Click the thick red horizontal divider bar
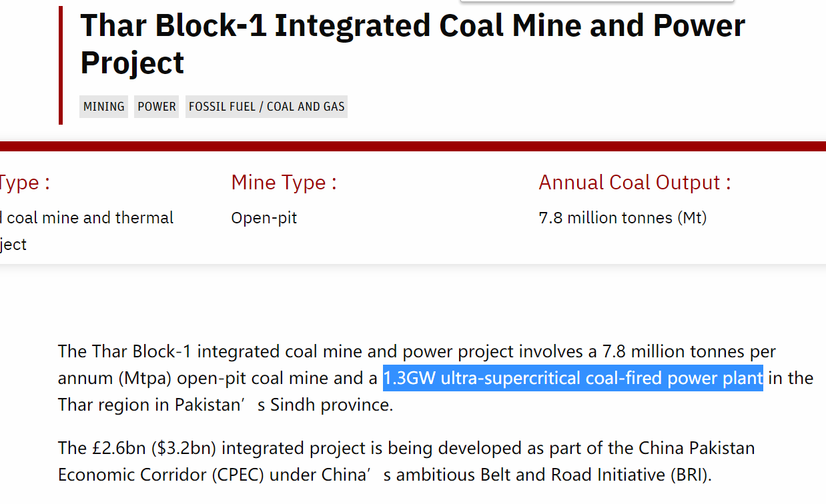 coord(413,147)
